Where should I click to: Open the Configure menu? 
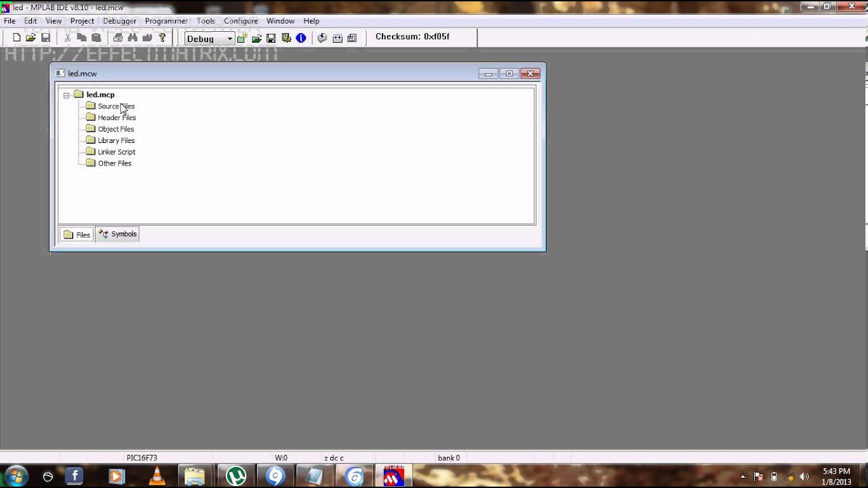pyautogui.click(x=241, y=21)
